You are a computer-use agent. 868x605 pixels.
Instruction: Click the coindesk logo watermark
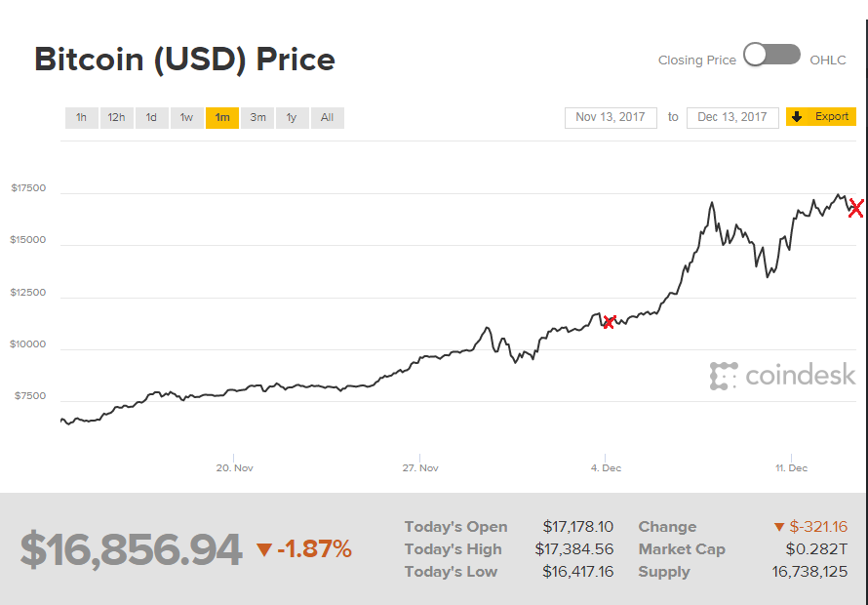coord(782,375)
